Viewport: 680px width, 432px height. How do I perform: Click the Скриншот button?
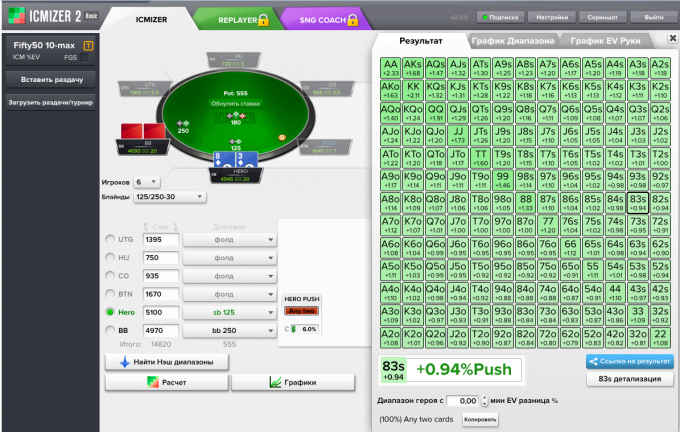(x=602, y=17)
